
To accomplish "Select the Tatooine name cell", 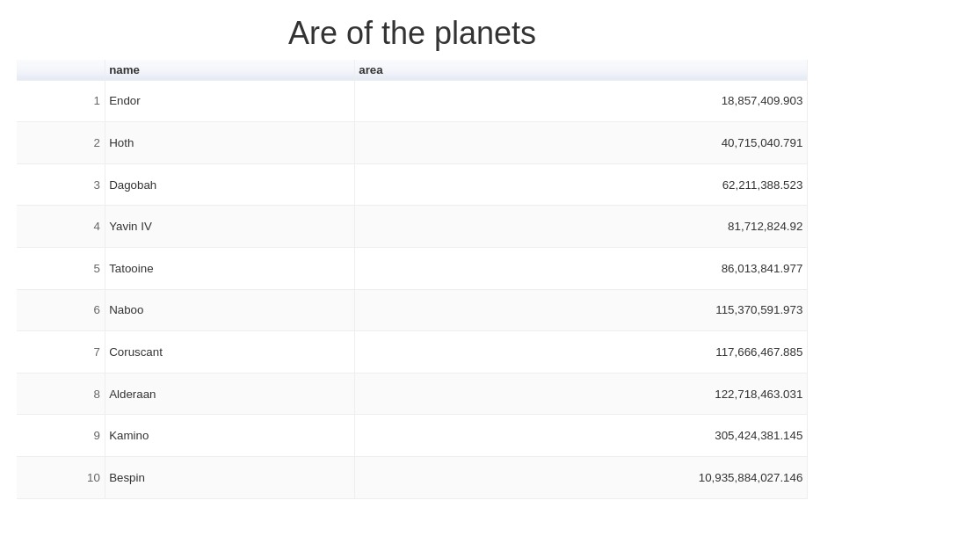I will [x=229, y=269].
